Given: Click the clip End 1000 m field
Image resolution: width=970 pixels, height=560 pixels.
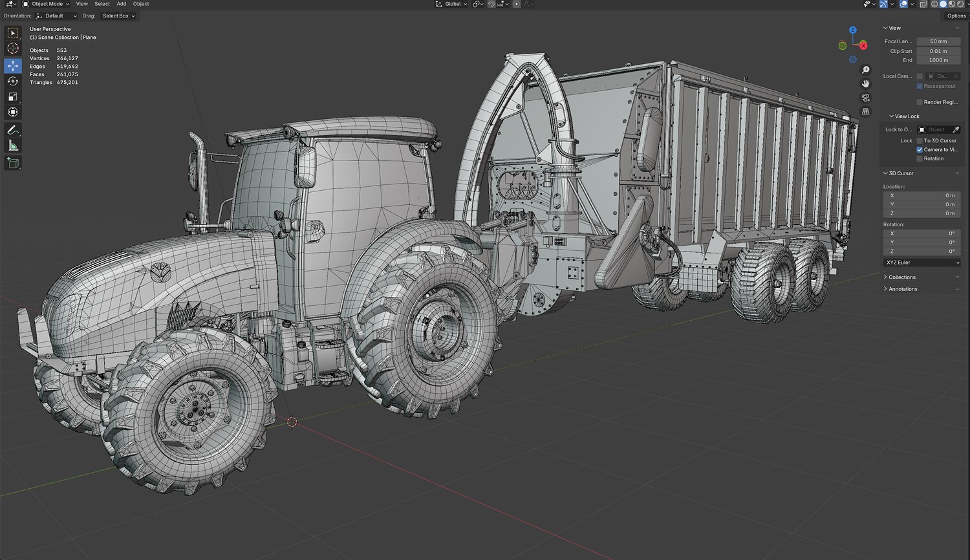Looking at the screenshot, I should click(x=938, y=60).
